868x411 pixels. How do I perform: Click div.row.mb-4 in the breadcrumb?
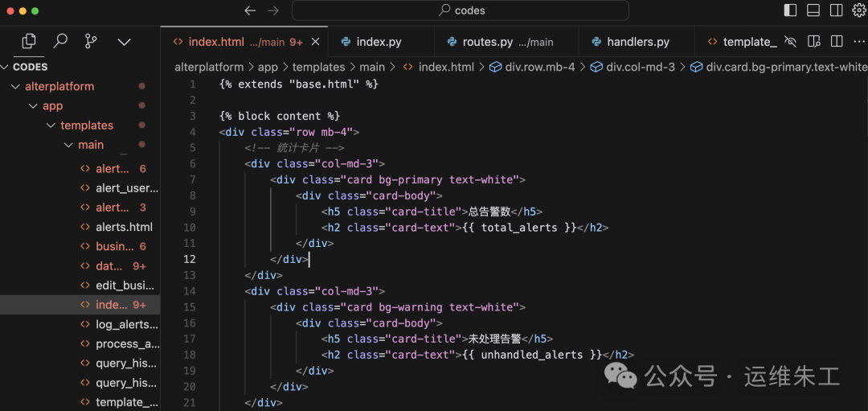click(x=539, y=67)
